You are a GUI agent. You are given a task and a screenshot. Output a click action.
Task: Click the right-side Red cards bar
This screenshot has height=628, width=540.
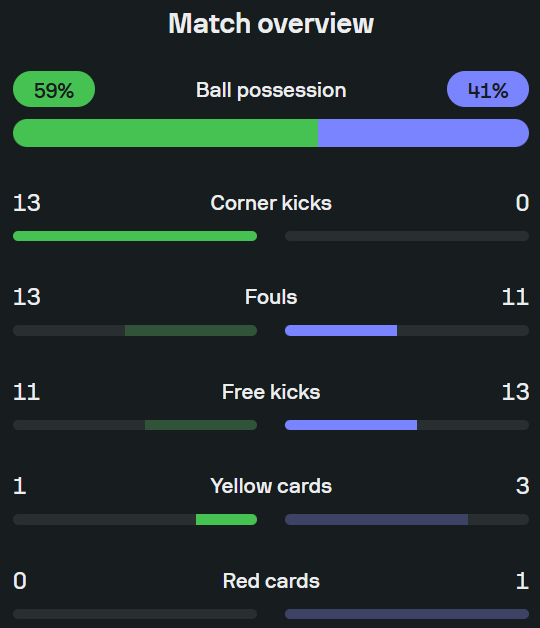pyautogui.click(x=407, y=614)
